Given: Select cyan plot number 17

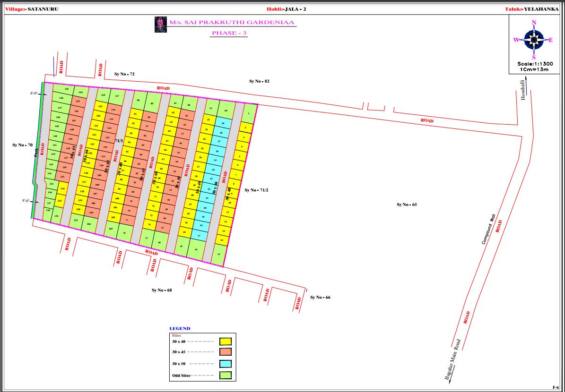Looking at the screenshot, I should point(199,236).
